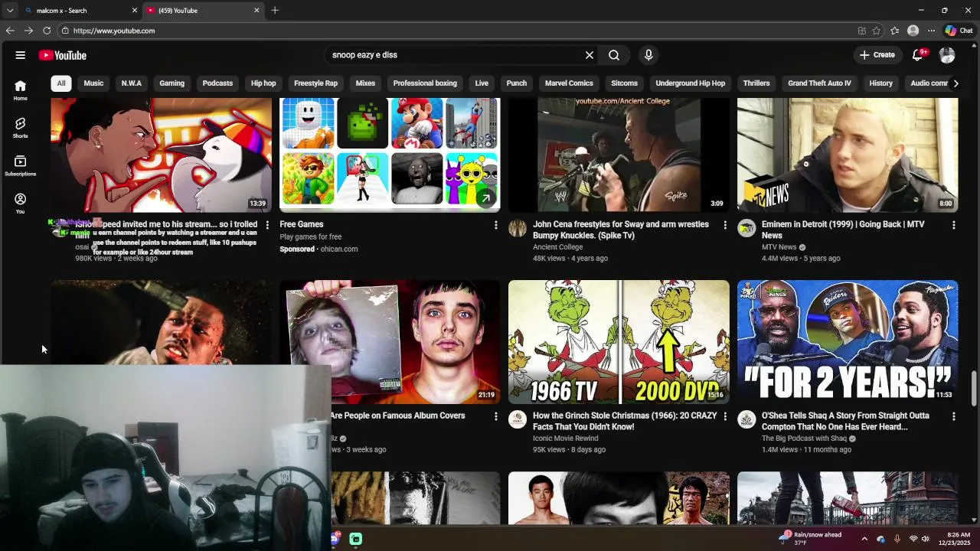Open the ohican.com sponsored link
The image size is (980, 551).
pyautogui.click(x=339, y=249)
